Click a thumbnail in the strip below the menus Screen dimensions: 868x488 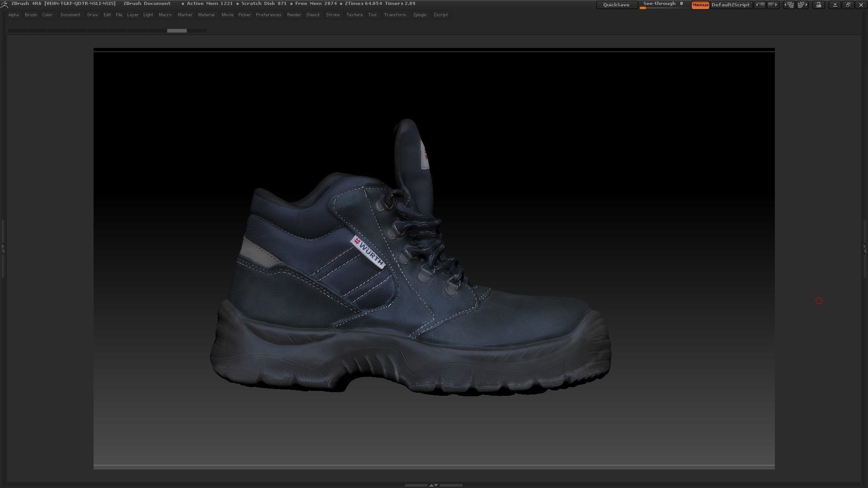pyautogui.click(x=177, y=31)
